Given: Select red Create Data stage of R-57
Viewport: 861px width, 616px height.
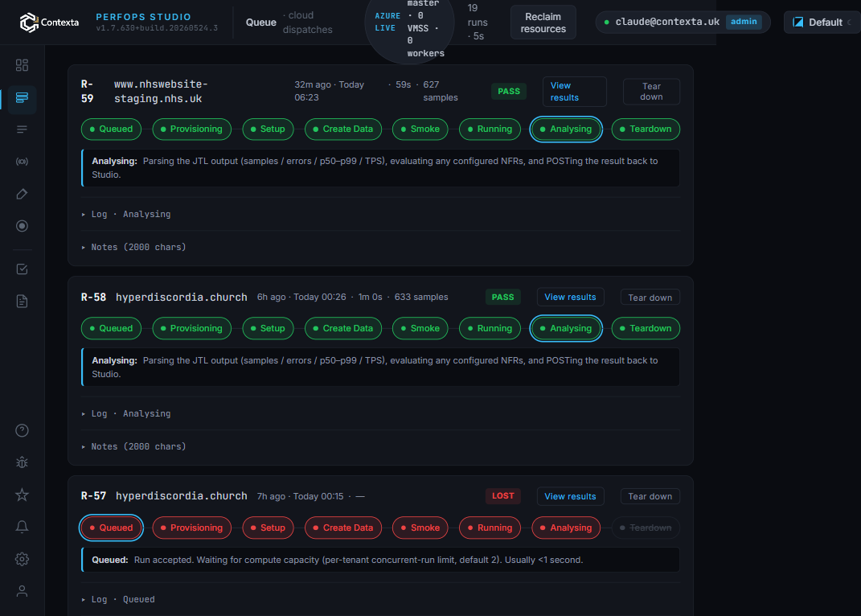Looking at the screenshot, I should tap(343, 528).
